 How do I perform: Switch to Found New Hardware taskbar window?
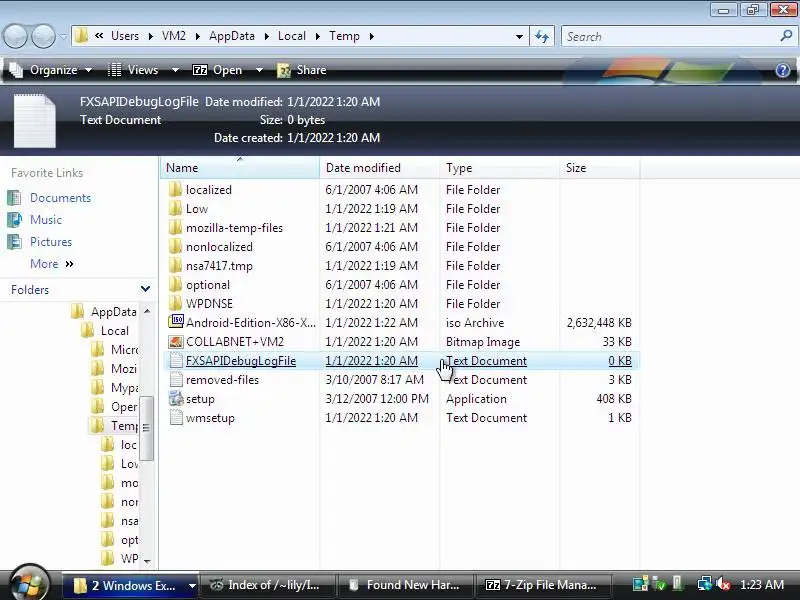tap(405, 585)
